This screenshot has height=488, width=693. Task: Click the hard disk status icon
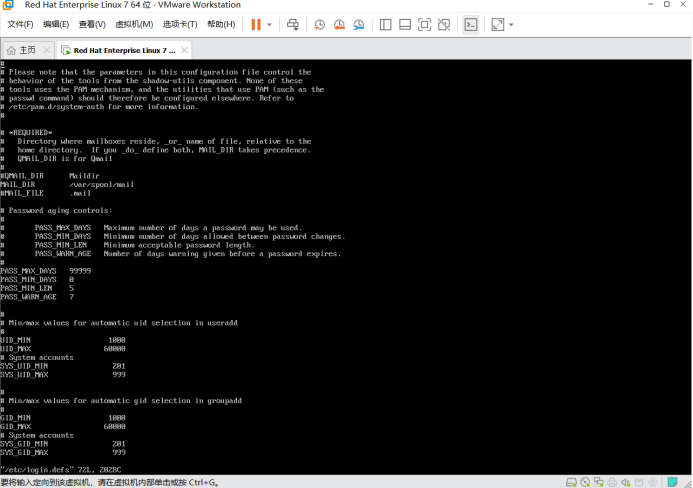pyautogui.click(x=571, y=482)
